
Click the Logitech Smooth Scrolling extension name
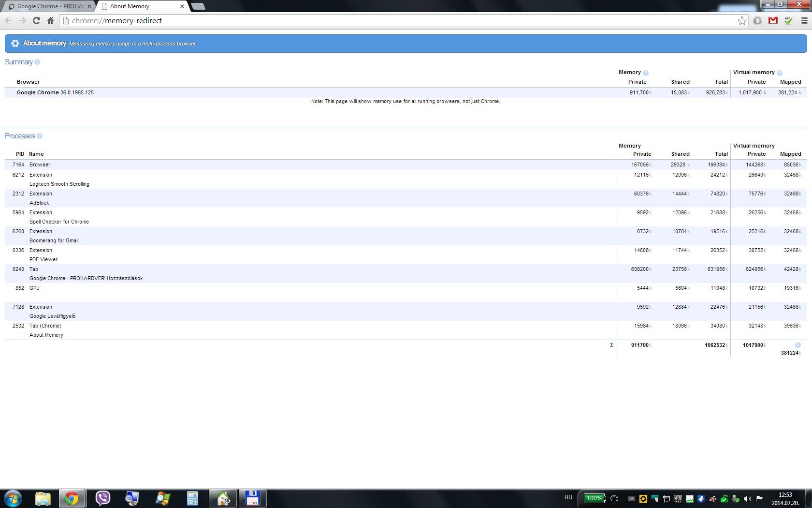(x=59, y=184)
